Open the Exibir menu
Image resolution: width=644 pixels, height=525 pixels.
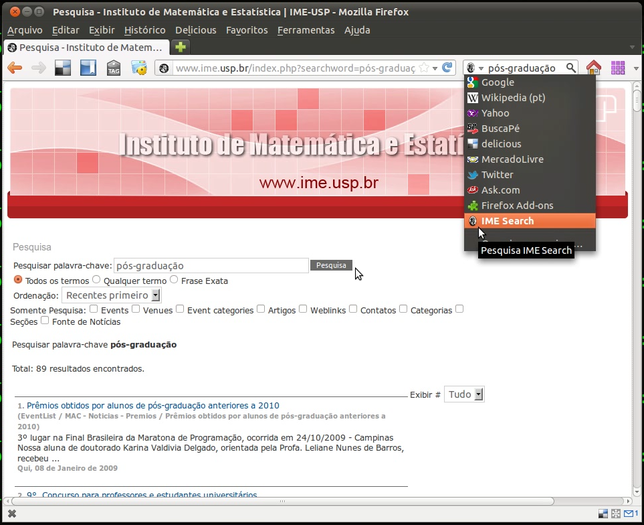102,30
